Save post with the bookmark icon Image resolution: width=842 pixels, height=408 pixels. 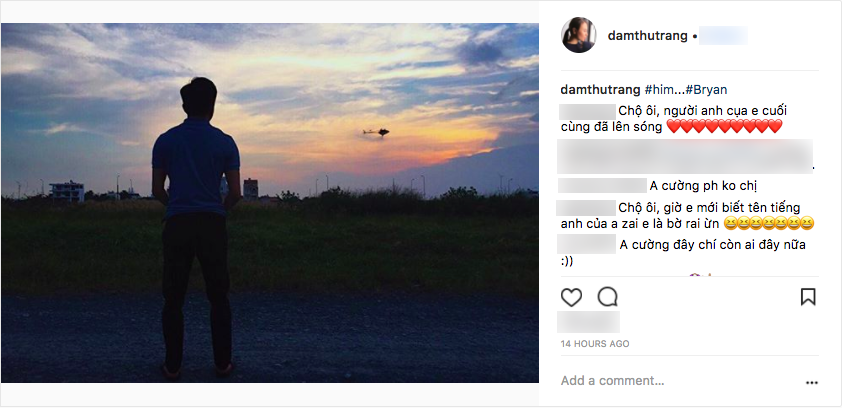tap(808, 297)
